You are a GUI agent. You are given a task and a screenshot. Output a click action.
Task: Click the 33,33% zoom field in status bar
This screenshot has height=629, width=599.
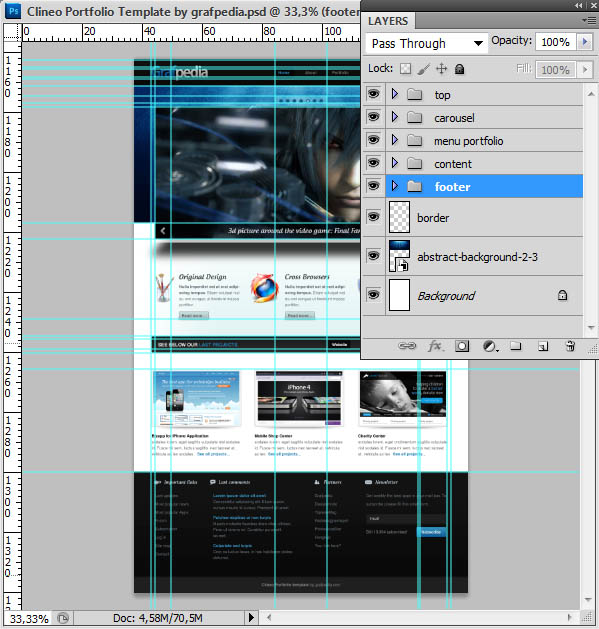point(29,618)
